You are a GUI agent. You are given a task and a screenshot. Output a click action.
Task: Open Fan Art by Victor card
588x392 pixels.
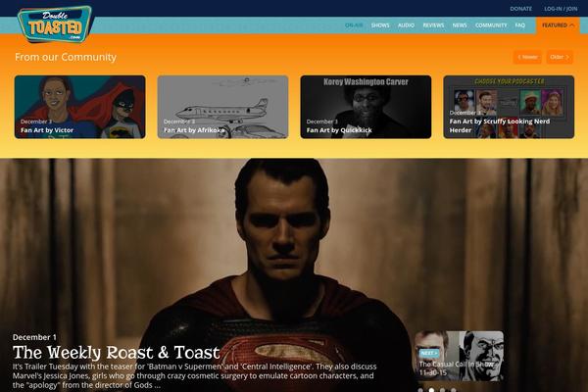tap(80, 107)
